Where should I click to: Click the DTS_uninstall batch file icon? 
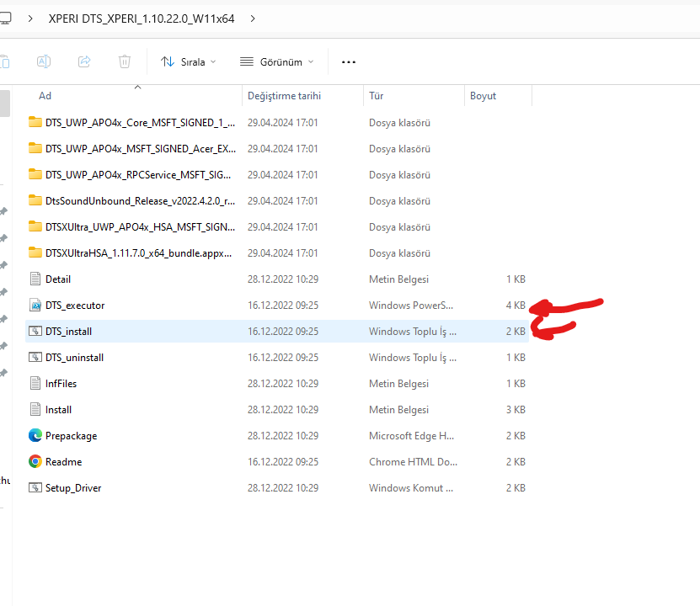coord(35,357)
